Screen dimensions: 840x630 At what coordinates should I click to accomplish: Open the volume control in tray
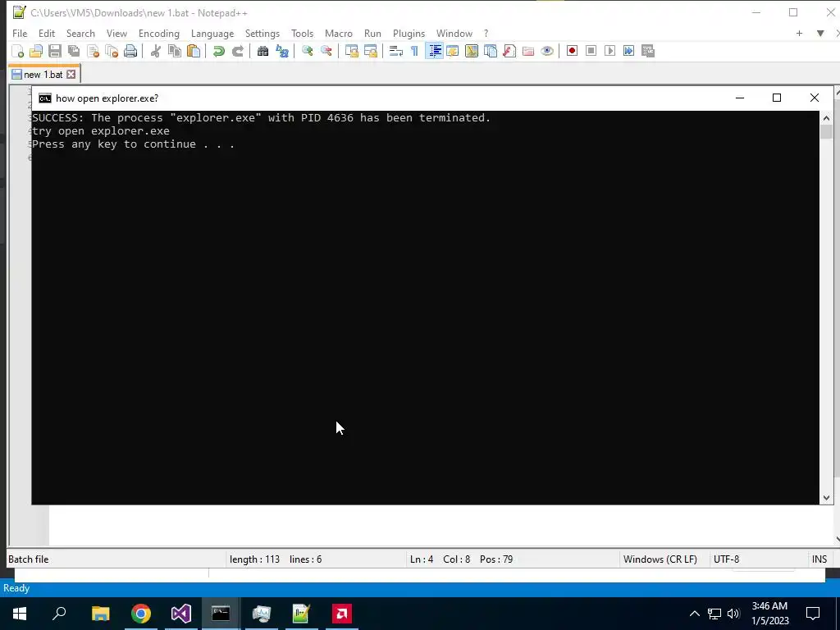coord(733,614)
